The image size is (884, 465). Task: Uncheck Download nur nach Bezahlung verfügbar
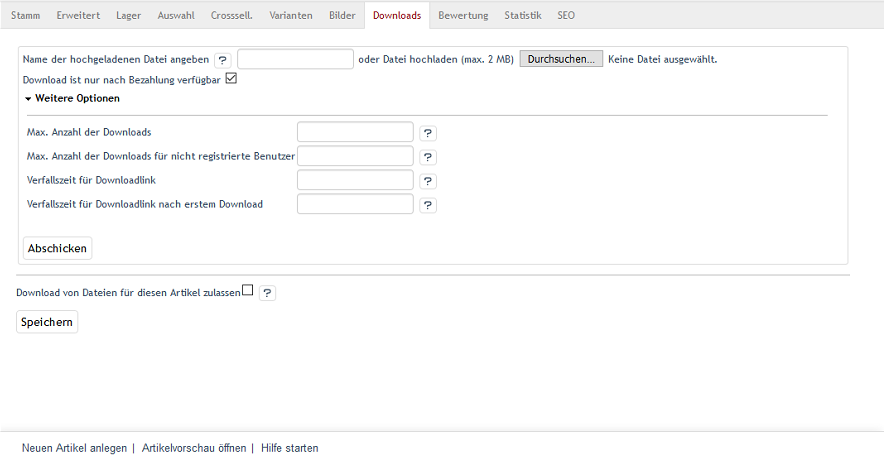tap(231, 78)
